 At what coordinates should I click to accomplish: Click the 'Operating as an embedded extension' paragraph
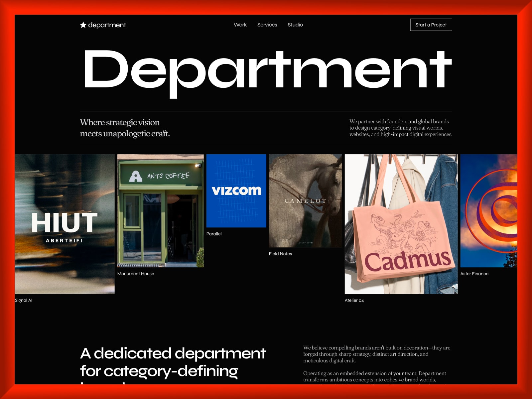click(x=375, y=377)
